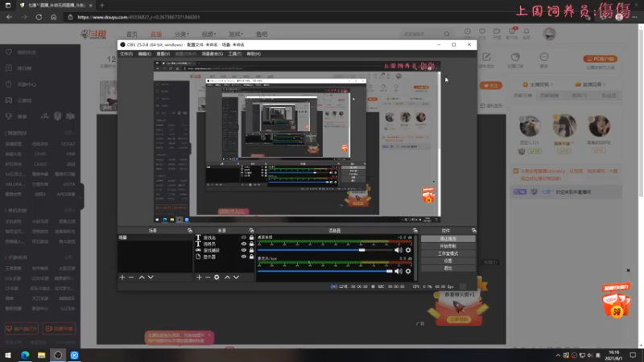Add a new source in the Sources panel

tap(199, 278)
